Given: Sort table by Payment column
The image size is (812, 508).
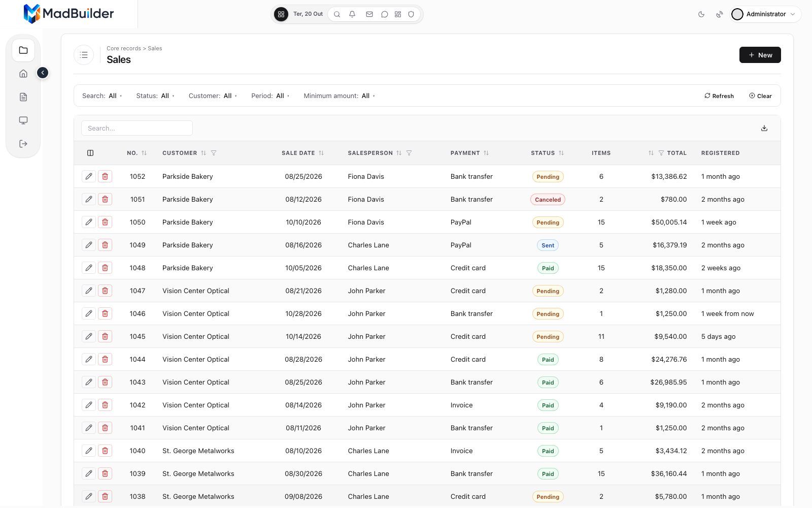Looking at the screenshot, I should 486,153.
